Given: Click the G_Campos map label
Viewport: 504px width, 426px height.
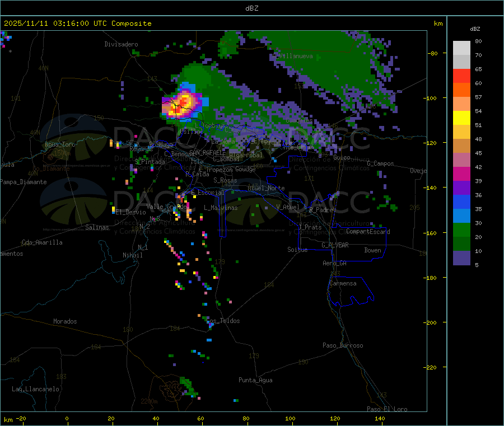Looking at the screenshot, I should click(x=381, y=163).
